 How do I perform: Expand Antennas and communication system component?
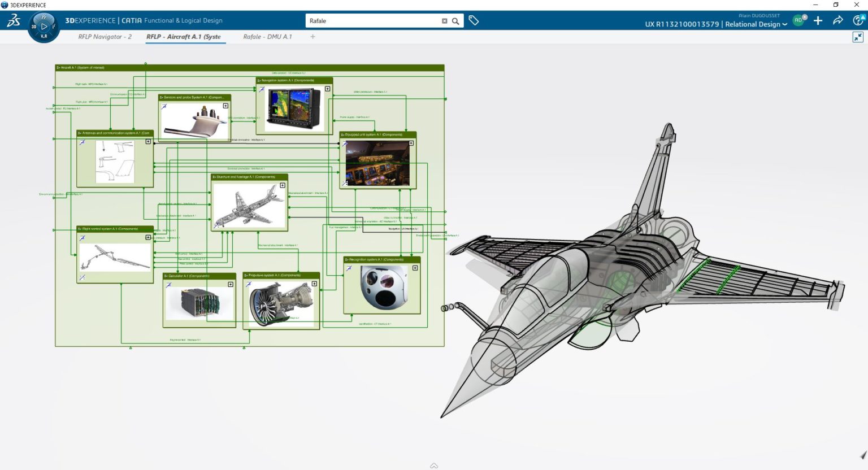[148, 142]
